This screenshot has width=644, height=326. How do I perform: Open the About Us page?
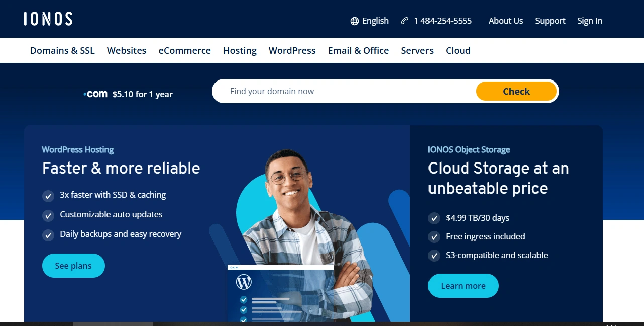click(x=506, y=21)
